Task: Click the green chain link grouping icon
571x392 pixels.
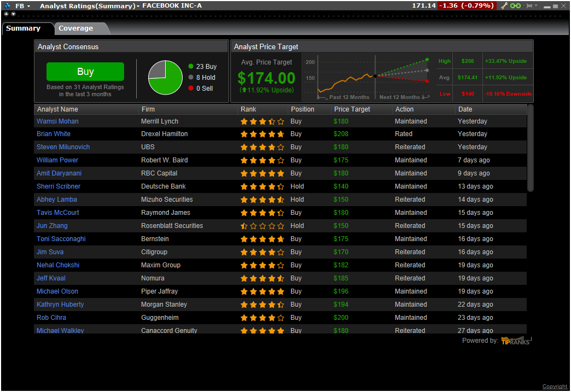Action: tap(515, 5)
